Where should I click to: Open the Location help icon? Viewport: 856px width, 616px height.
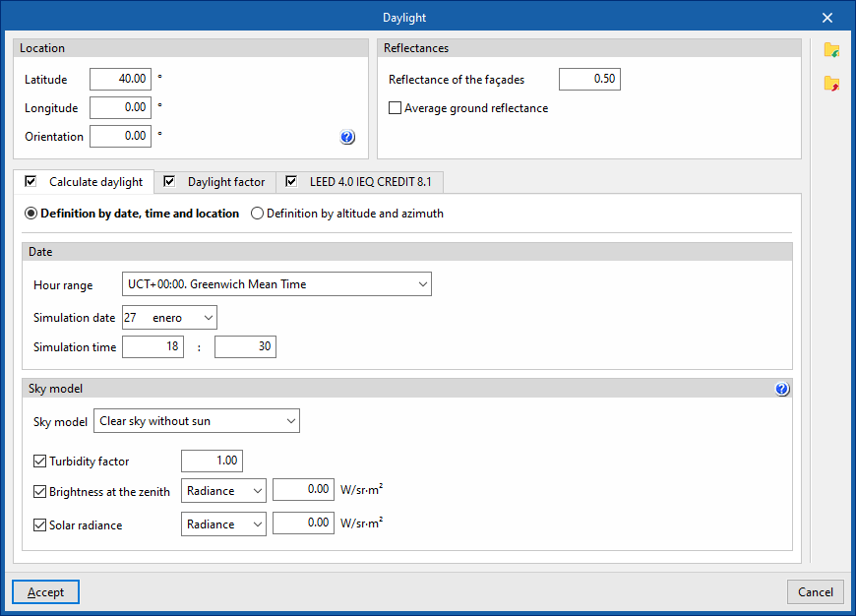click(x=347, y=137)
